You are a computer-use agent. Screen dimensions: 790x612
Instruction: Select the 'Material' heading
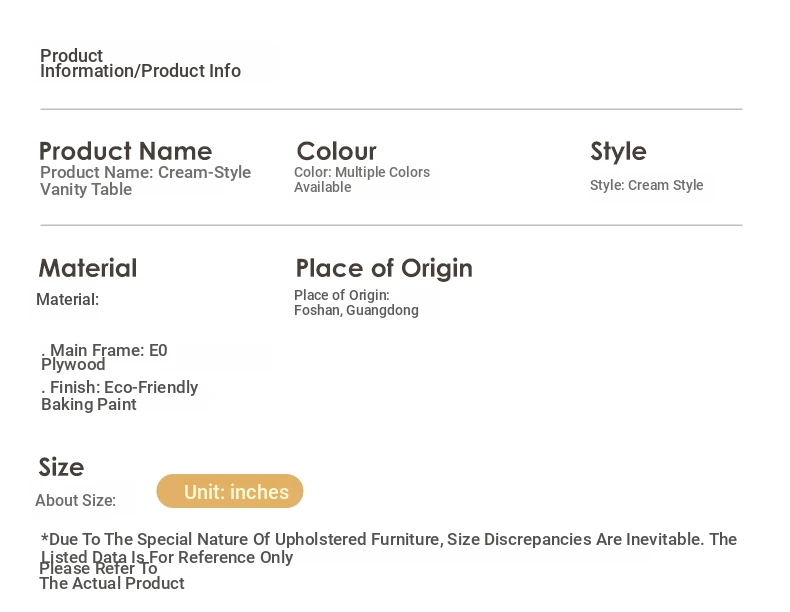(x=88, y=268)
